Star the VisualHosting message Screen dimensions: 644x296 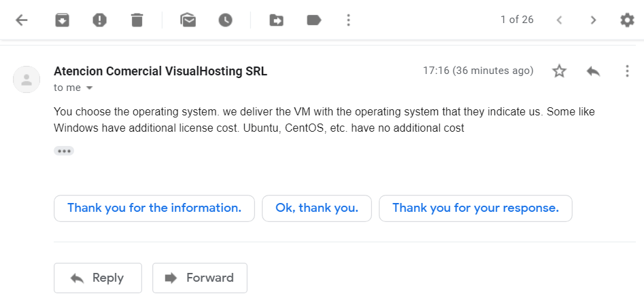[x=559, y=71]
